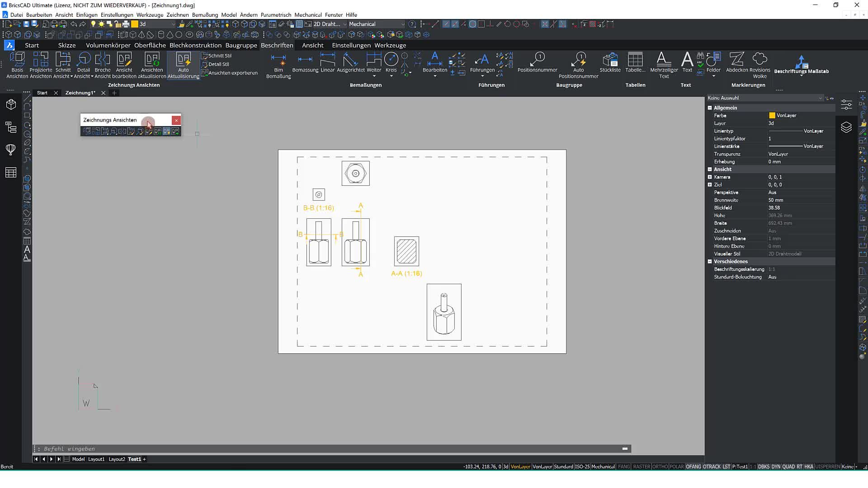
Task: Open the balloon tips panel on left
Action: tap(11, 150)
